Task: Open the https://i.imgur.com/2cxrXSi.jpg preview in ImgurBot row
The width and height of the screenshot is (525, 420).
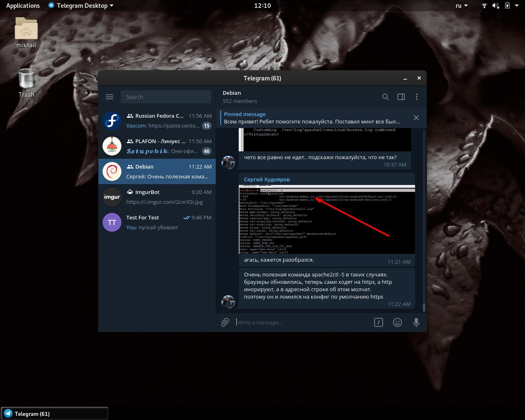Action: coord(164,202)
